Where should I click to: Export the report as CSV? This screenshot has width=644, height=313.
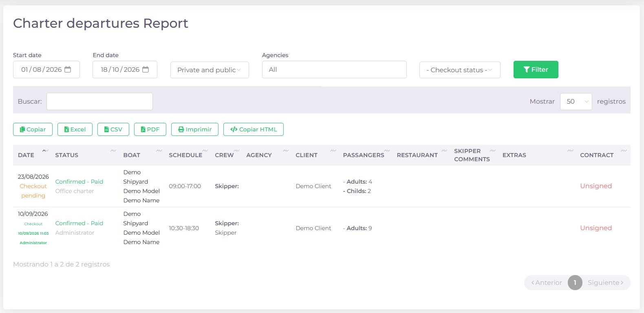pyautogui.click(x=113, y=129)
